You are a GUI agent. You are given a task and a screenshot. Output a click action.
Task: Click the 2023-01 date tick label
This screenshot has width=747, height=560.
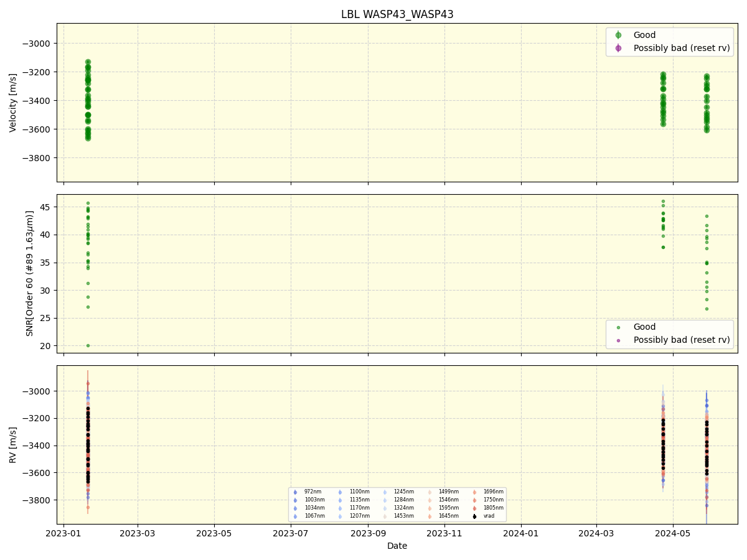(63, 533)
